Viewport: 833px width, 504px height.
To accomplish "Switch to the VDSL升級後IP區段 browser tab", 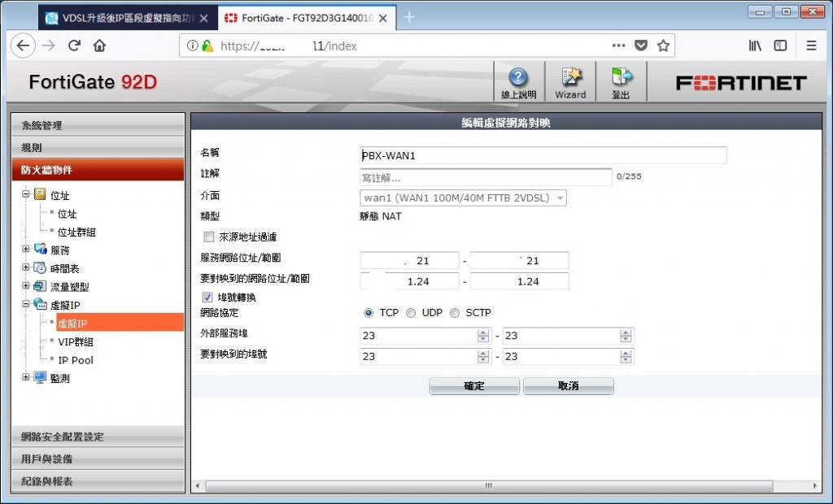I will (x=128, y=18).
